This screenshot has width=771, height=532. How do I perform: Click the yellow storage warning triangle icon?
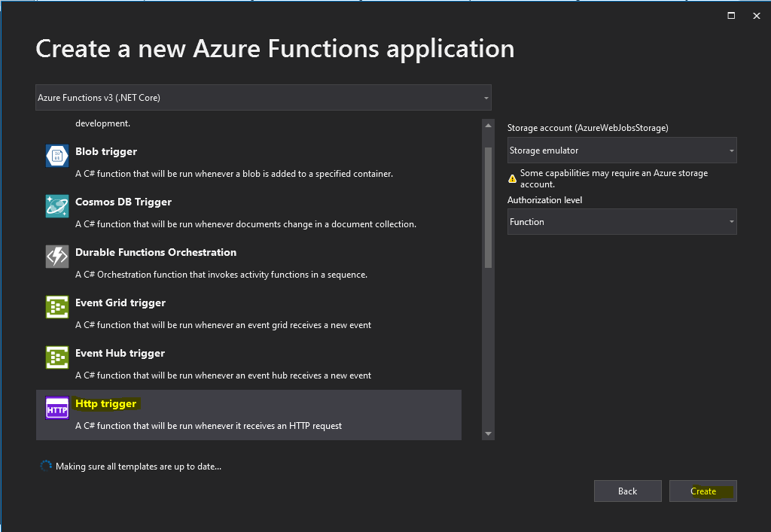(512, 179)
